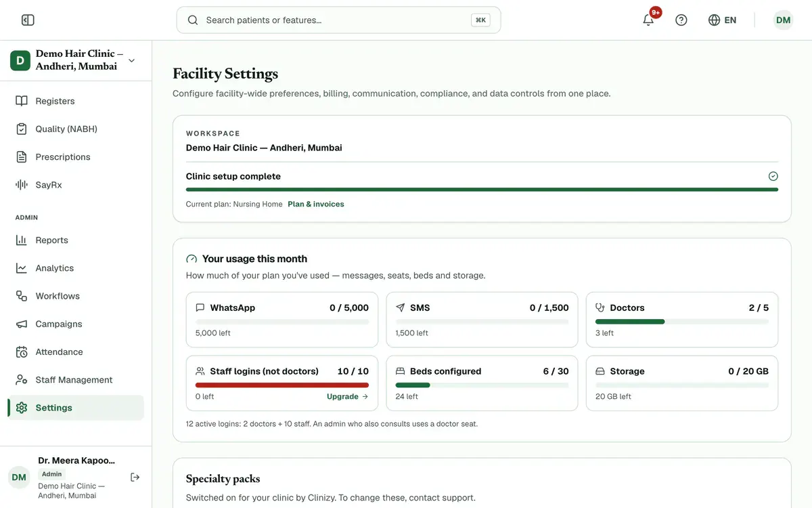
Task: Click the clinic setup complete checkmark icon
Action: coord(773,176)
